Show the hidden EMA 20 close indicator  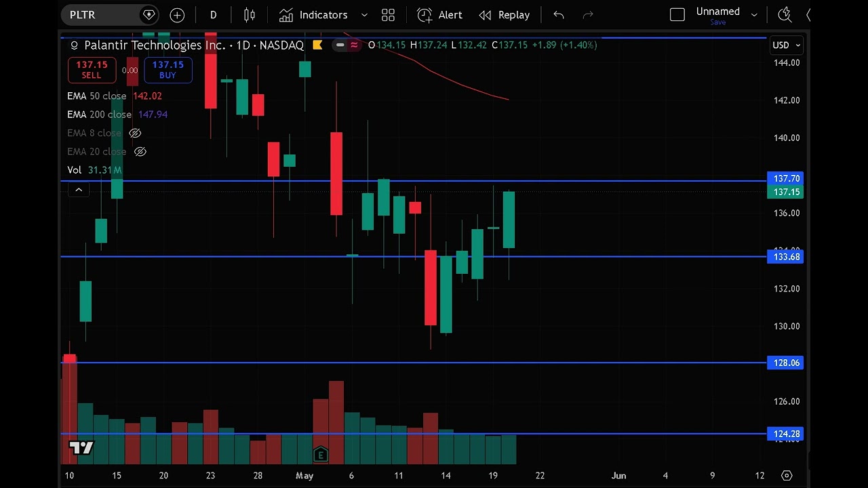tap(140, 152)
